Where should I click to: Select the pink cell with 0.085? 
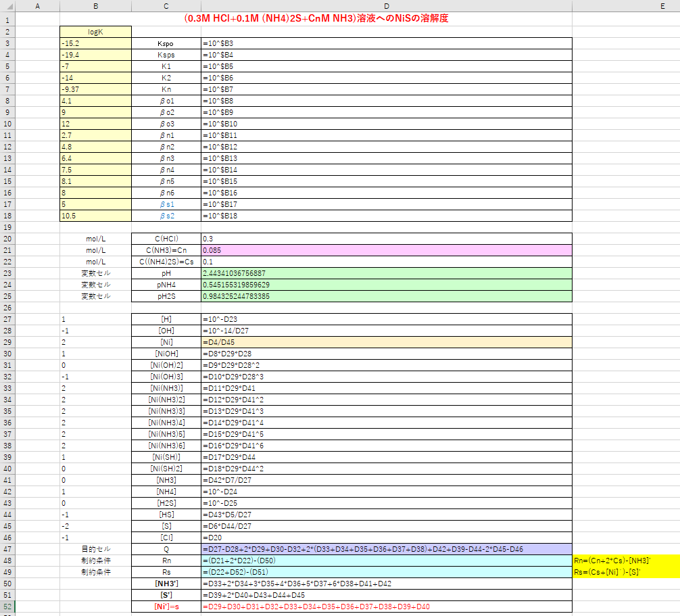pos(387,250)
